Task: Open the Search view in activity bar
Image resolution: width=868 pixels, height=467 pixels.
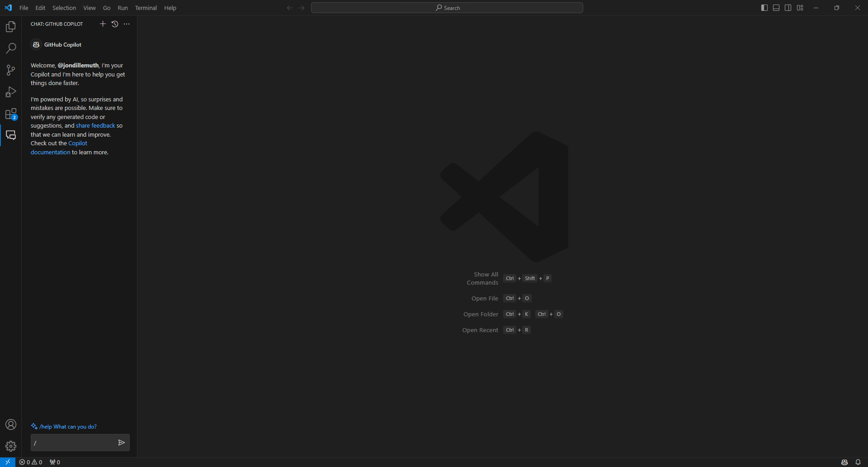Action: (11, 48)
